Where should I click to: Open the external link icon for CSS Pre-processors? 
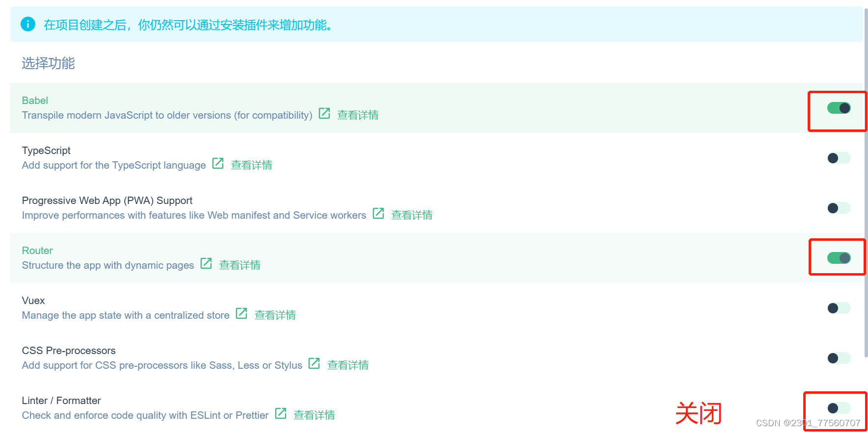pyautogui.click(x=314, y=363)
